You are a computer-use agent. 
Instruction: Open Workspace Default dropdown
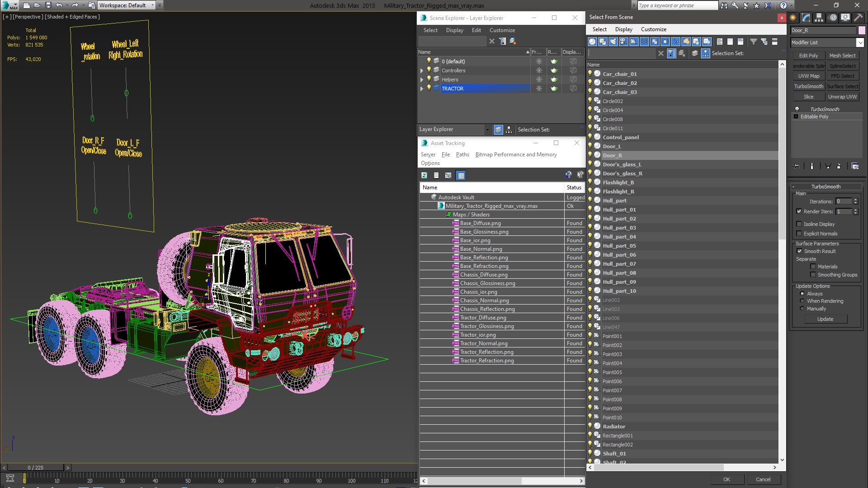click(152, 5)
